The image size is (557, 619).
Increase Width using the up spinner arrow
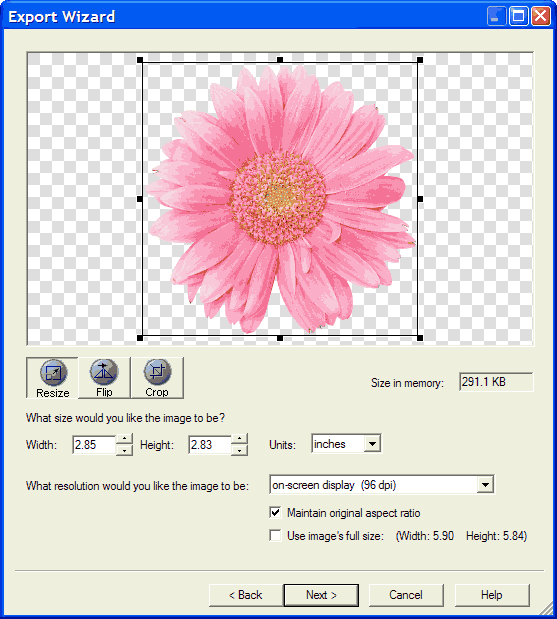click(124, 438)
